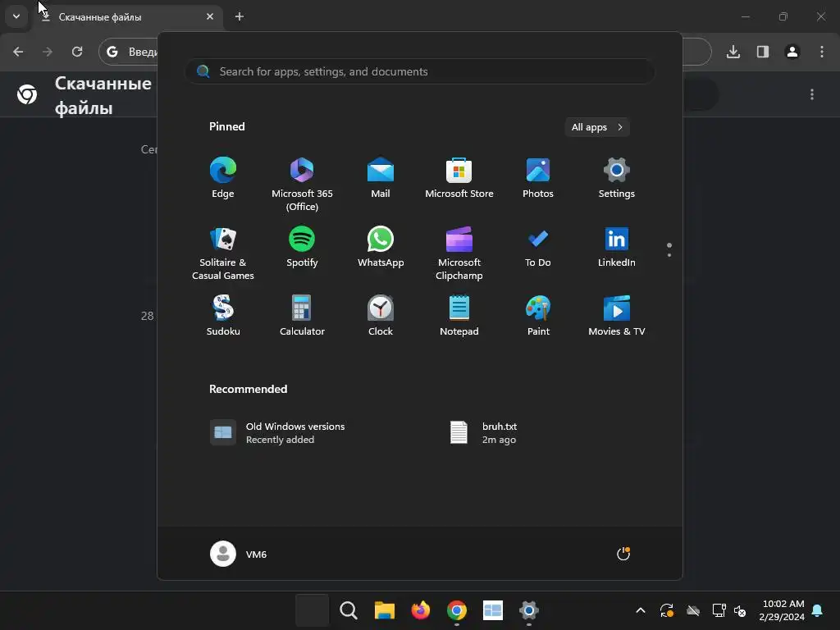The image size is (840, 630).
Task: Toggle Chrome's side panel
Action: click(763, 52)
